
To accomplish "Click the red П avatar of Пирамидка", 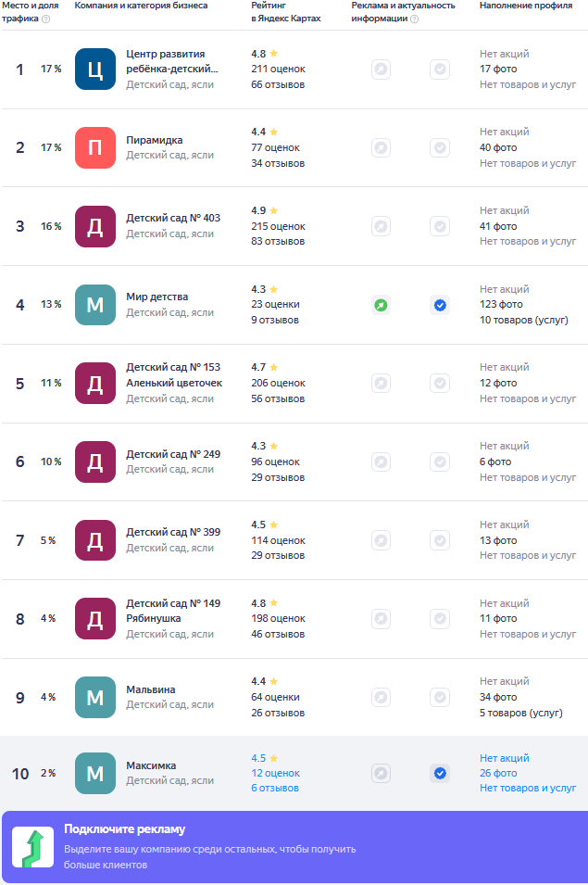I will pos(94,147).
